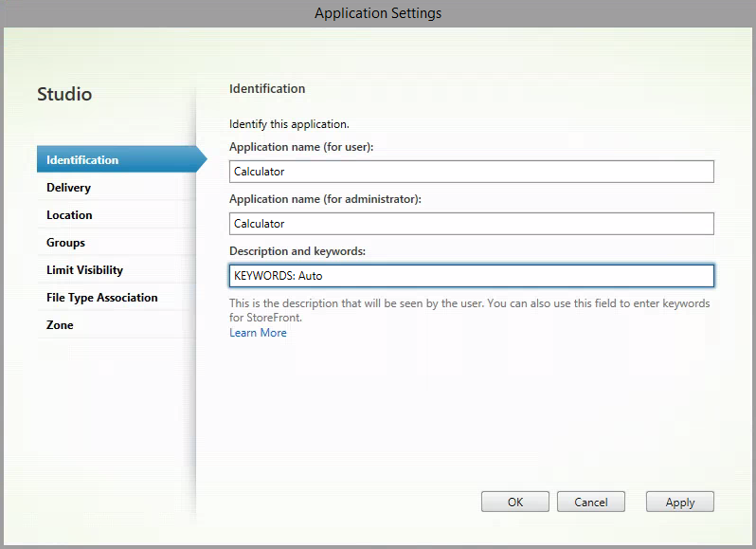Cancel the application settings dialog
Screen dimensions: 756x549
coord(590,503)
